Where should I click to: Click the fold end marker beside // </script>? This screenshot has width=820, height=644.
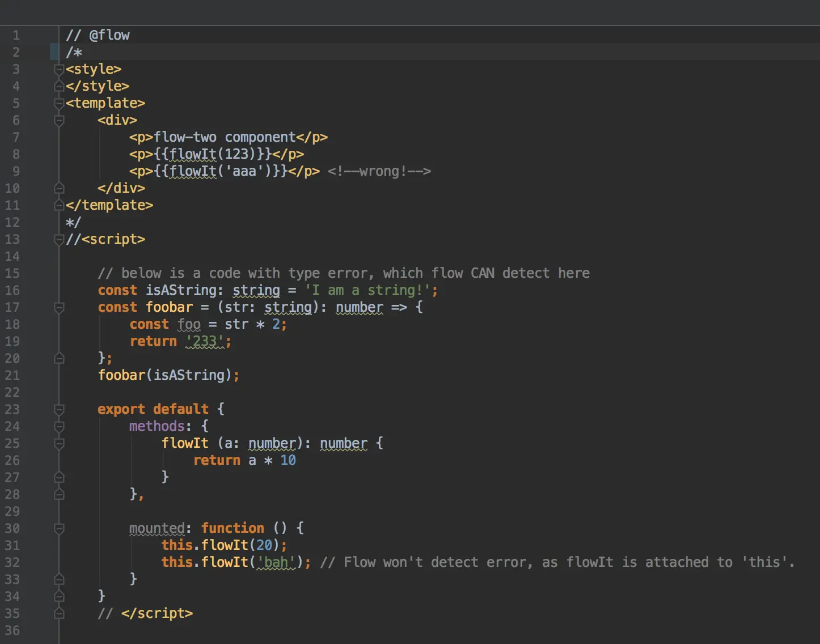point(59,613)
